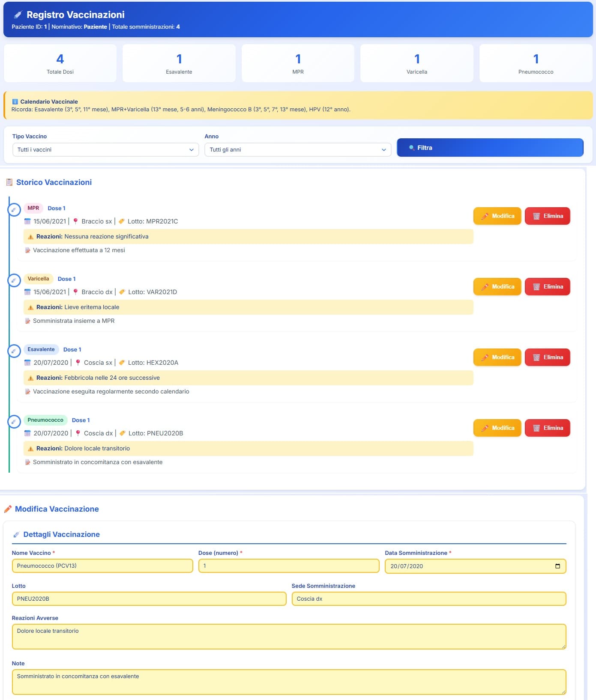The image size is (596, 700).
Task: Click the syringe icon in Registro Vaccinazioni header
Action: point(18,15)
